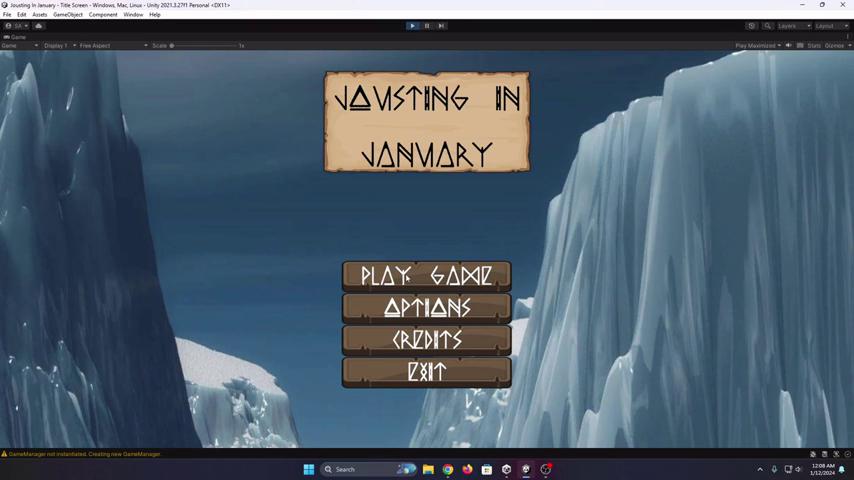The height and width of the screenshot is (480, 854).
Task: Open the GameObject menu
Action: click(x=68, y=15)
